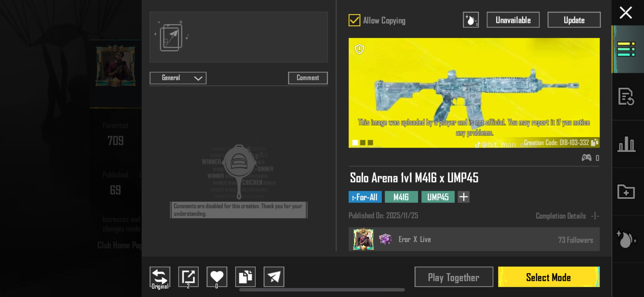Viewport: 644px width, 297px height.
Task: Switch to the details list sidebar tab
Action: pos(626,49)
